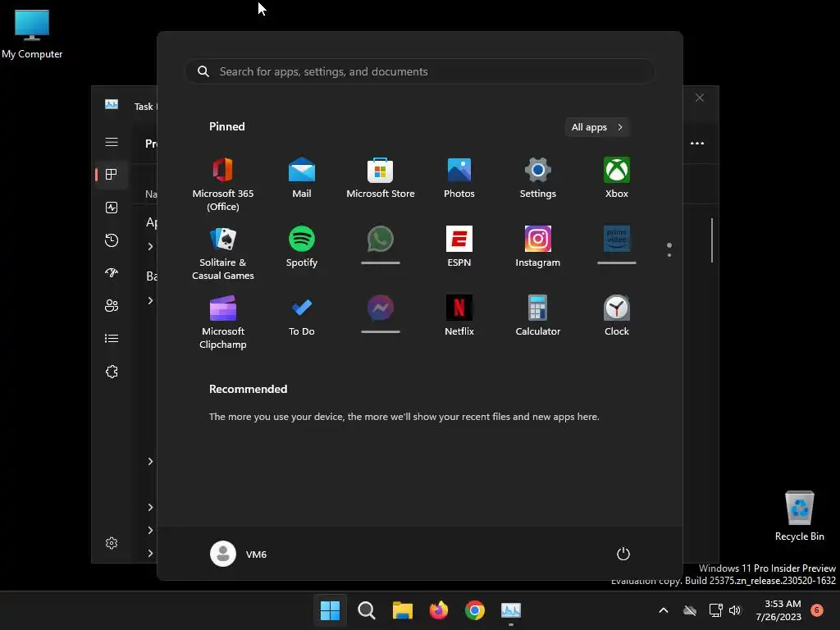
Task: Open Solitaire & Casual Games
Action: 223,253
